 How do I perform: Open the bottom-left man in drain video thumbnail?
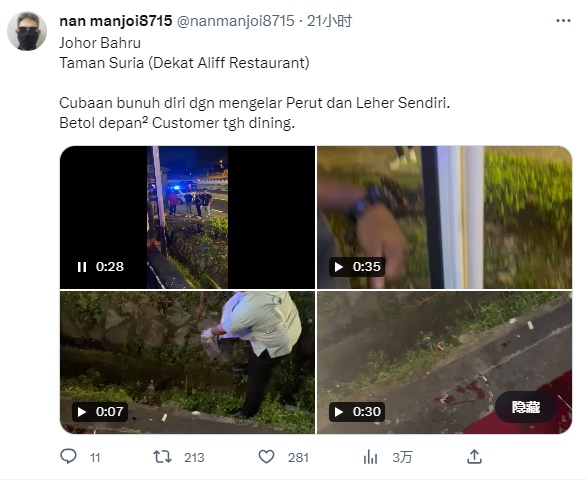(x=187, y=362)
